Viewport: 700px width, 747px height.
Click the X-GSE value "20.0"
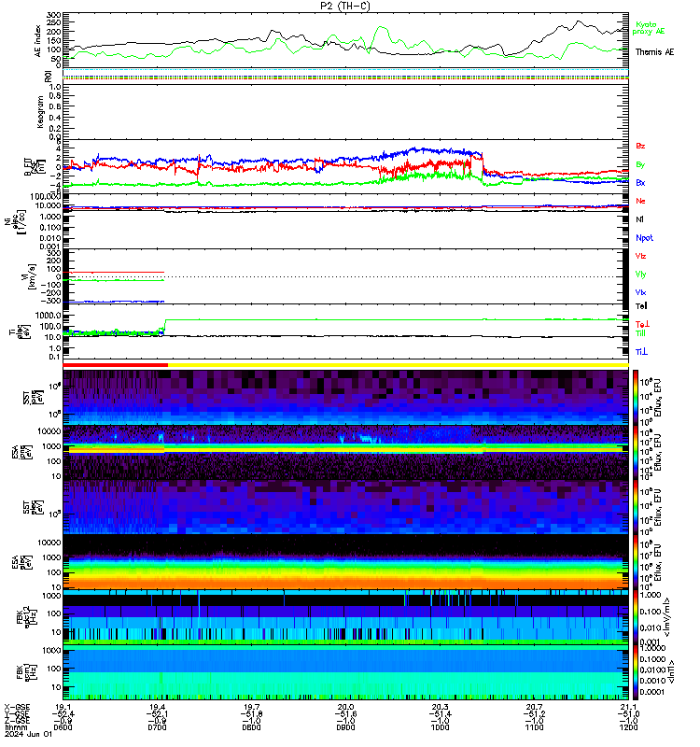345,707
